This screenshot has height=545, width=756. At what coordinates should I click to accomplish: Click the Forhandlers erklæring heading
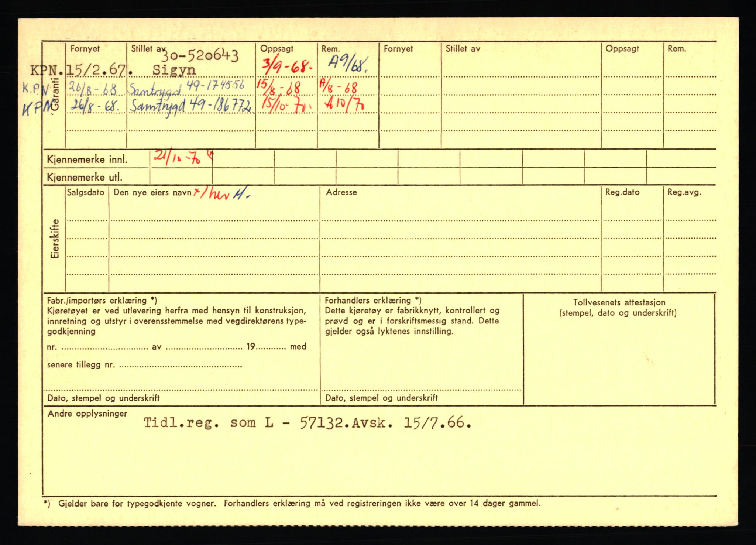373,301
